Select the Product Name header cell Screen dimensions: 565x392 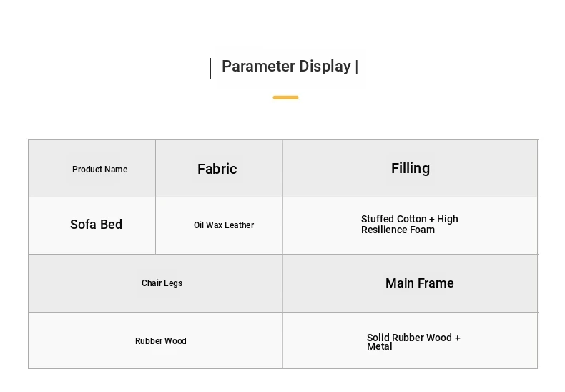pyautogui.click(x=92, y=169)
